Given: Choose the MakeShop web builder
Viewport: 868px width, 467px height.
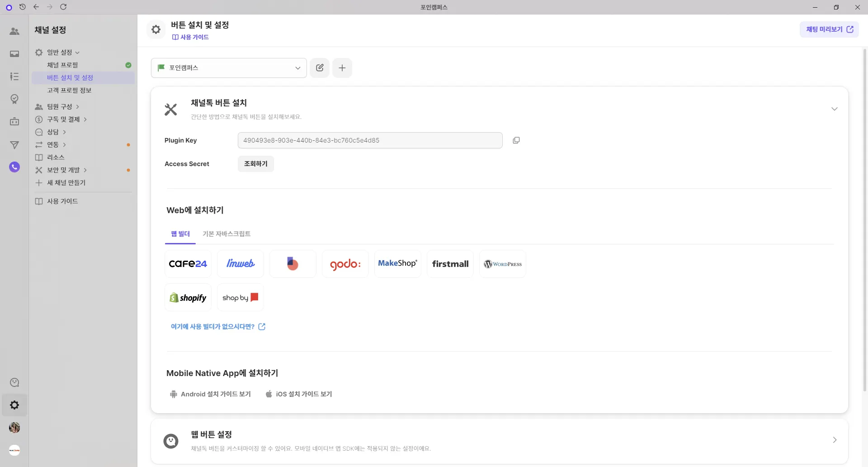Looking at the screenshot, I should point(398,264).
